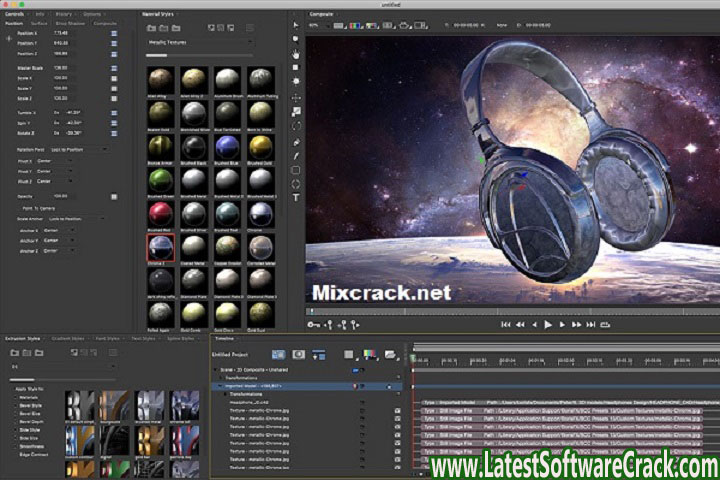
Task: Toggle the Master Scale animate checkbox
Action: [x=114, y=68]
